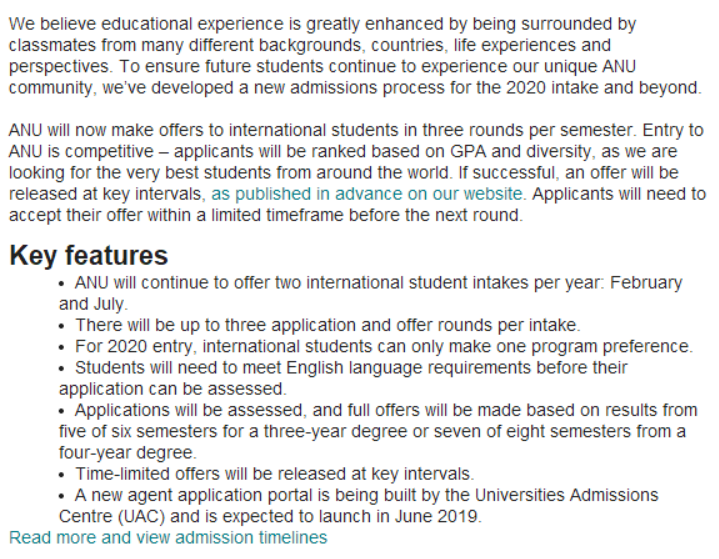Click the bullet about two international student intakes
The width and height of the screenshot is (719, 559).
(x=371, y=293)
